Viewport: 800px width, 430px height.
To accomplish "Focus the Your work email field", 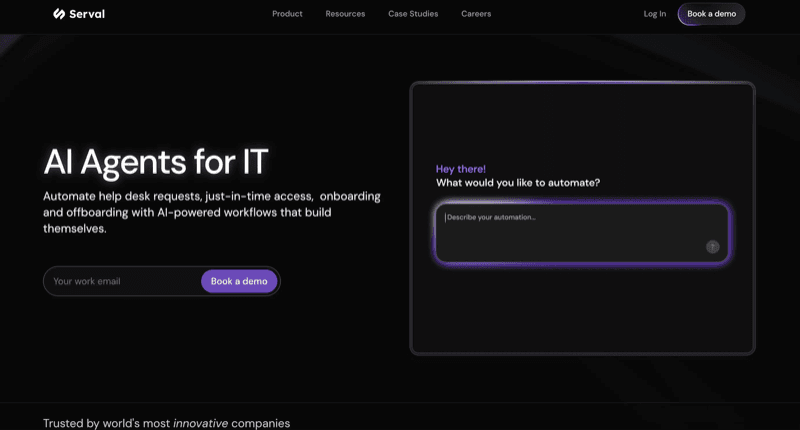I will (122, 281).
